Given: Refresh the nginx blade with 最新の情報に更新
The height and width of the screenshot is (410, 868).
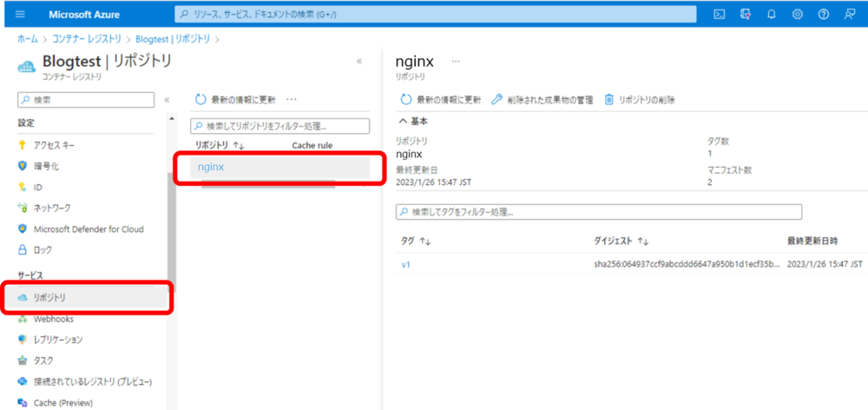Looking at the screenshot, I should click(x=441, y=100).
